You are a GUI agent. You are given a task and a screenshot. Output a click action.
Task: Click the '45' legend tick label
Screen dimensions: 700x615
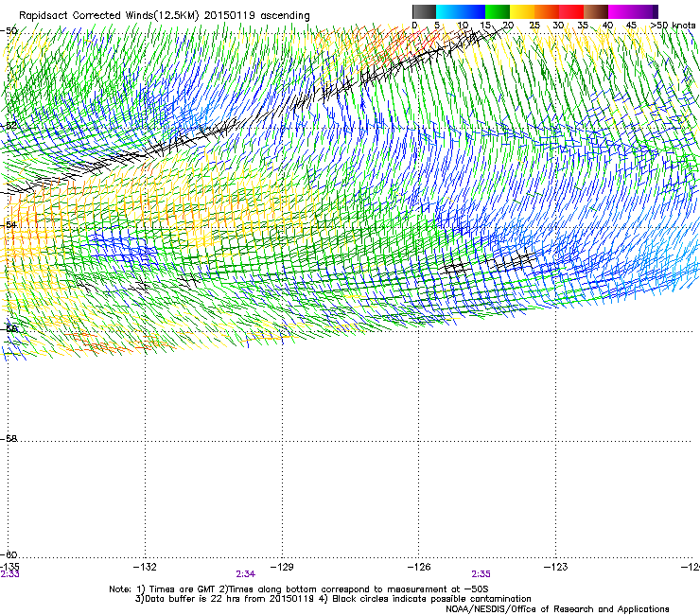[x=631, y=26]
